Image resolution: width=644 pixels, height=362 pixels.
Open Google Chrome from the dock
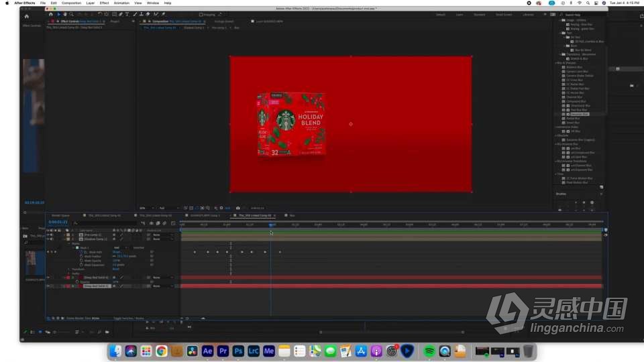coord(162,351)
